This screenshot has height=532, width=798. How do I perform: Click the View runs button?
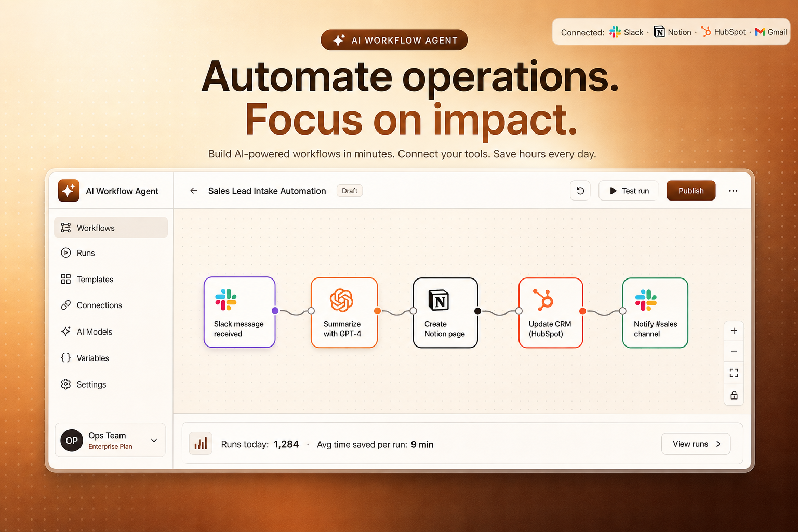point(696,444)
